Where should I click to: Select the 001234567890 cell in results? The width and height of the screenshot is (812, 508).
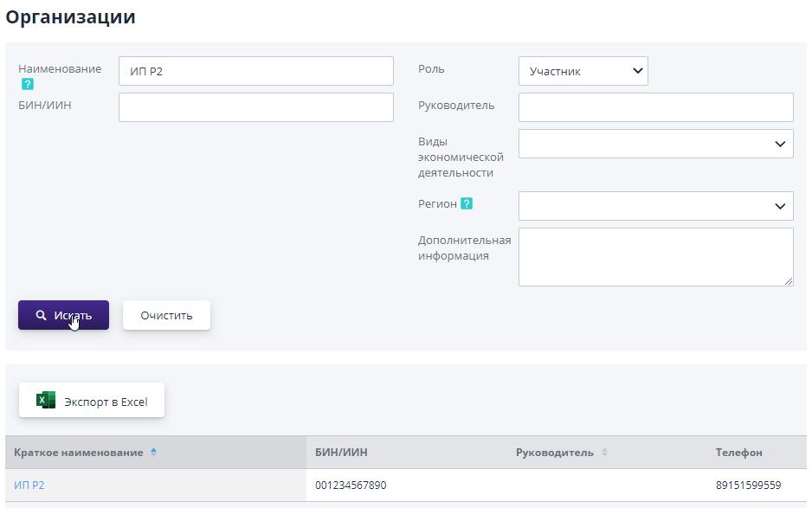351,485
